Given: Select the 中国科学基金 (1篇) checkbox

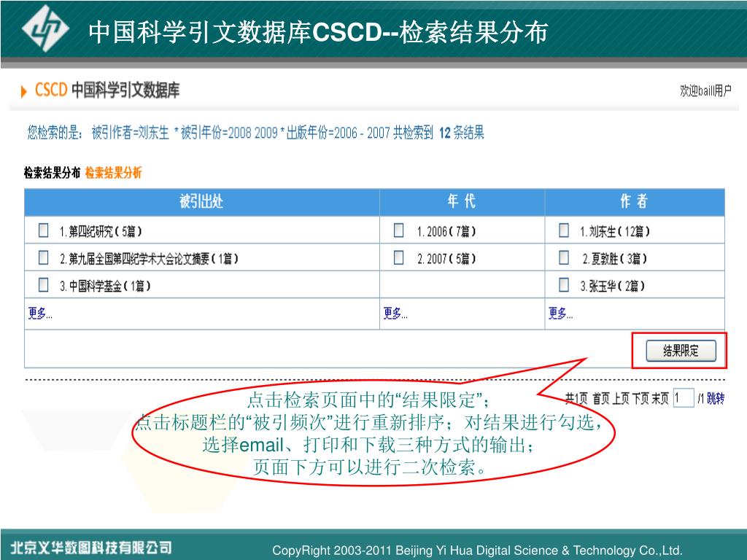Looking at the screenshot, I should coord(43,285).
